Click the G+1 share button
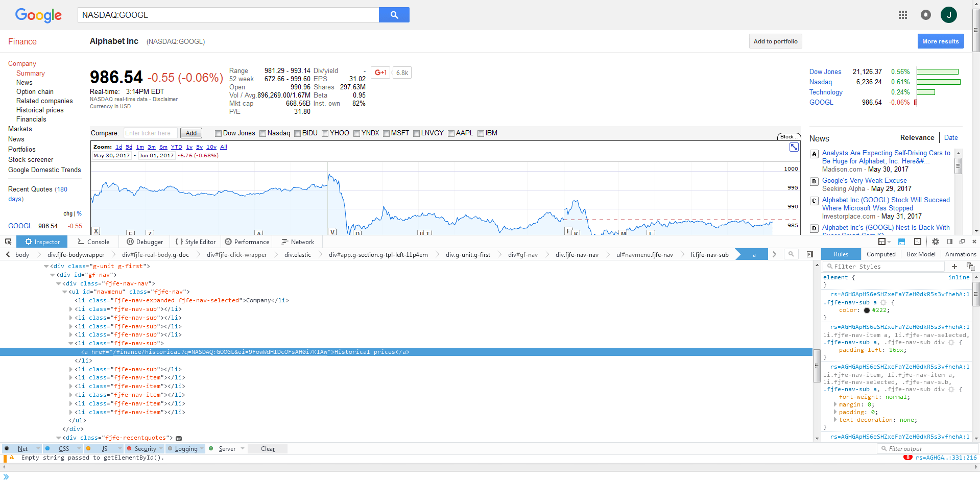The width and height of the screenshot is (980, 480). [380, 73]
